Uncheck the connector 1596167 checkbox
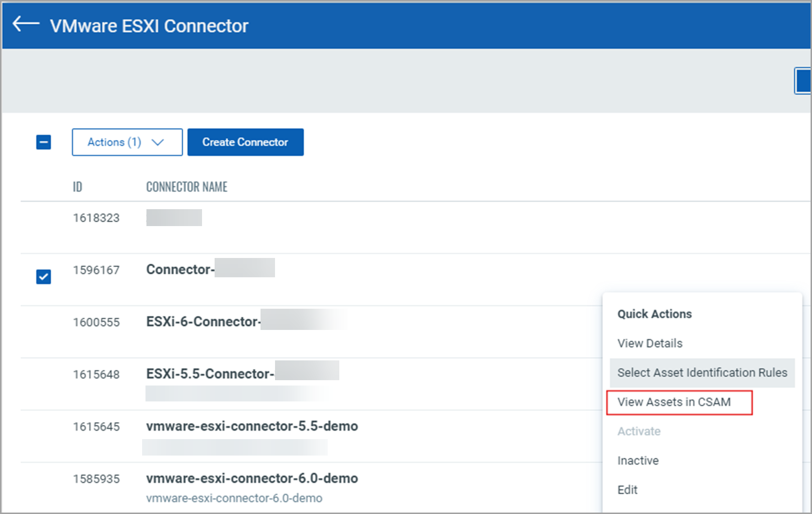The image size is (812, 514). tap(43, 277)
